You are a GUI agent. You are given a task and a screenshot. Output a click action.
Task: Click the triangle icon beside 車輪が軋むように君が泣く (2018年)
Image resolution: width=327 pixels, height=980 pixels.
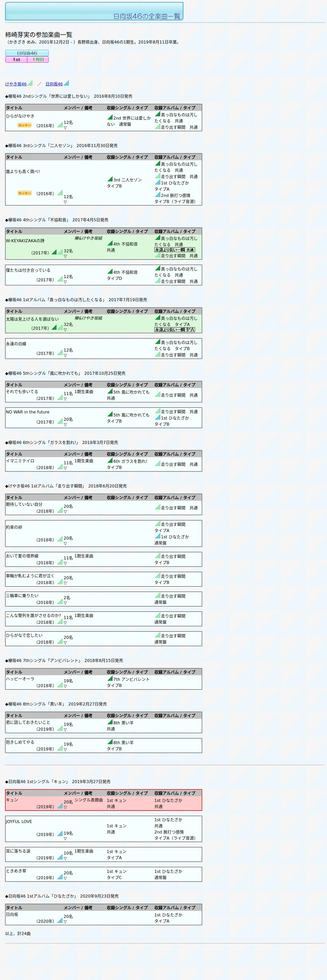pyautogui.click(x=60, y=582)
